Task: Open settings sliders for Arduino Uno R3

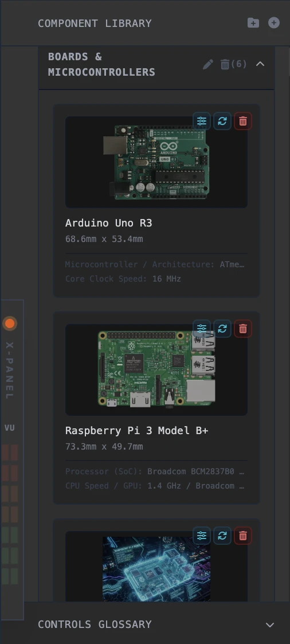Action: (201, 121)
